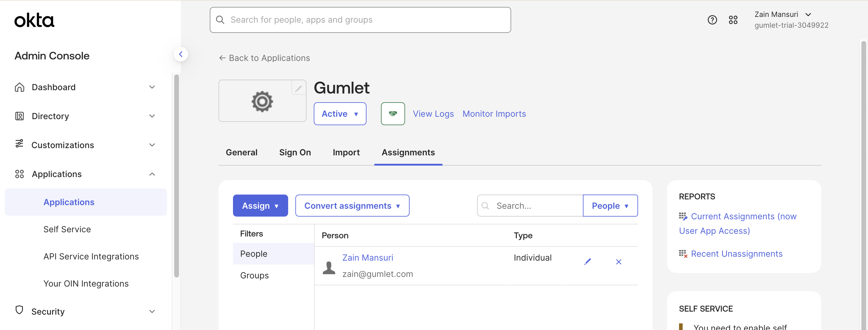This screenshot has width=868, height=330.
Task: Open Current Assignments report link
Action: click(x=737, y=224)
